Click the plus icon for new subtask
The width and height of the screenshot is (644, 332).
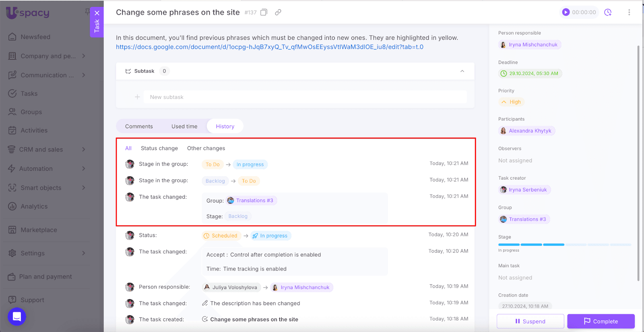137,97
